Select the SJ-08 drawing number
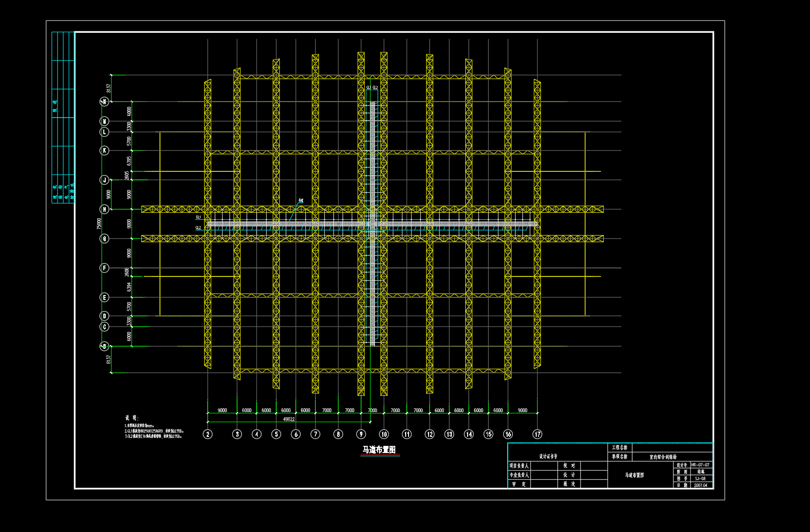 tap(700, 478)
